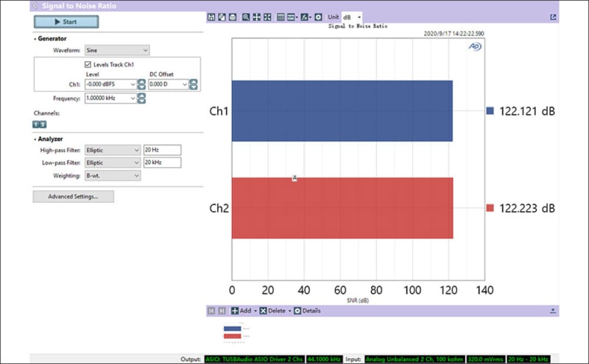Collapse the Analyzer section
The image size is (589, 364).
click(x=35, y=139)
